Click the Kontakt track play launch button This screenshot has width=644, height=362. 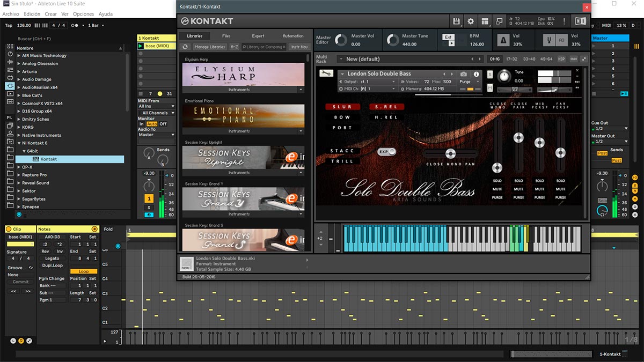(141, 46)
